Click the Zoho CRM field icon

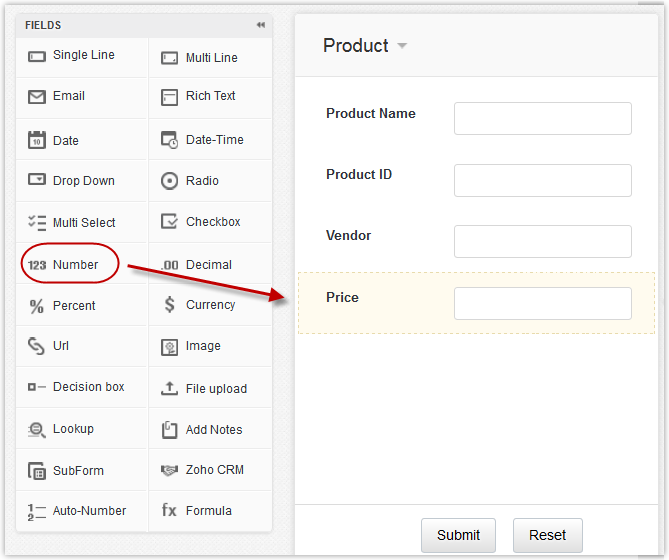pos(170,470)
